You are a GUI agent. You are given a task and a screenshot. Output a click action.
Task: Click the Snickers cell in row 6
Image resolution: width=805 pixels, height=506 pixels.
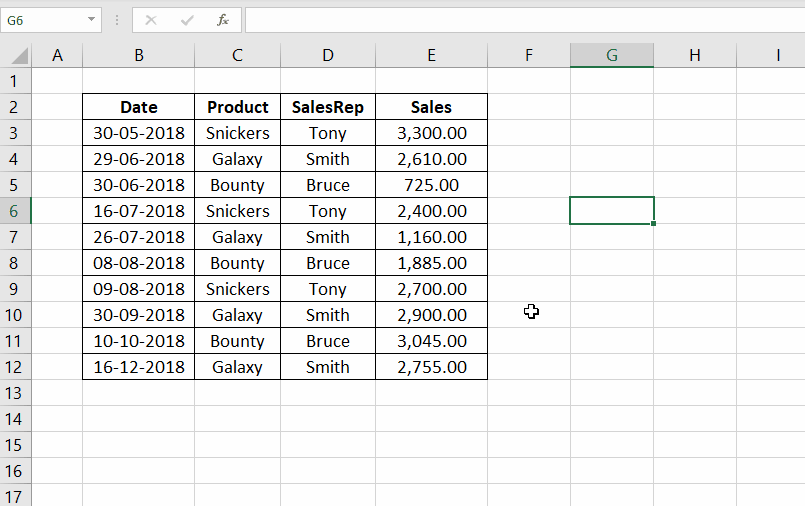click(238, 211)
